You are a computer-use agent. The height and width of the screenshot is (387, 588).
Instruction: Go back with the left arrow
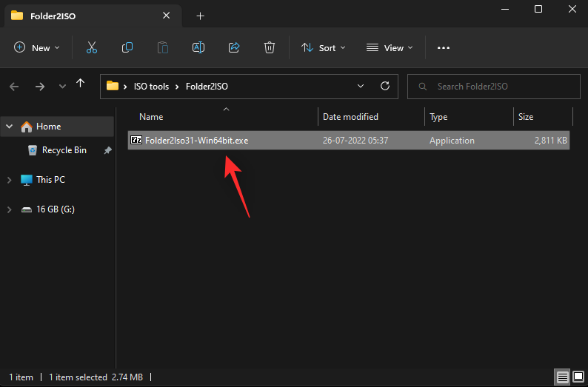[14, 87]
